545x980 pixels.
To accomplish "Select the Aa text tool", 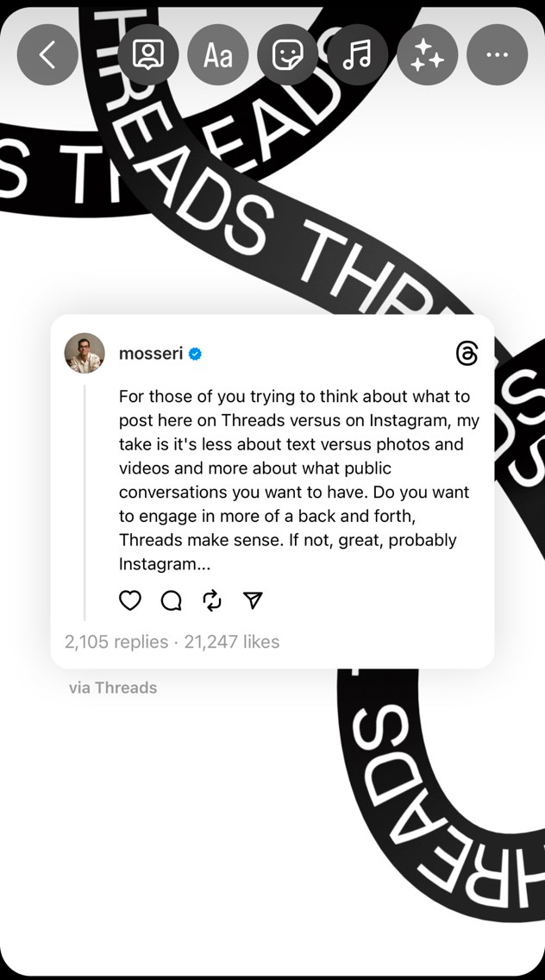I will click(x=218, y=55).
